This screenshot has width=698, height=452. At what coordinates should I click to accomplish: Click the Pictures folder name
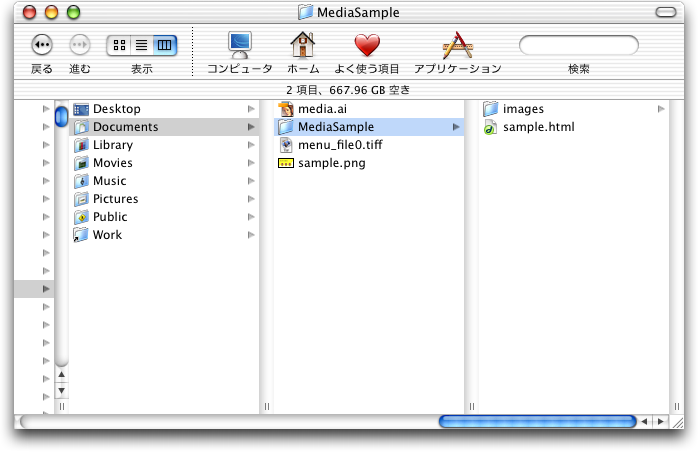(x=116, y=199)
